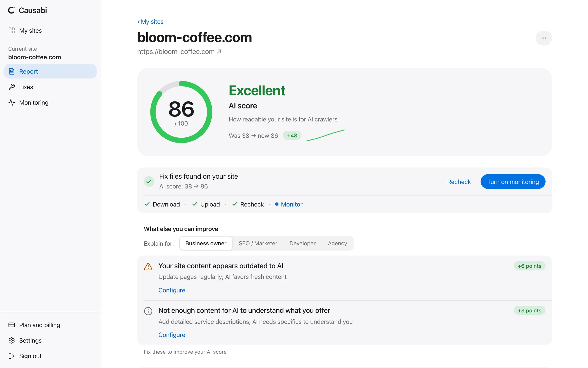The image size is (588, 368).
Task: Go to Fixes in the sidebar
Action: point(50,87)
